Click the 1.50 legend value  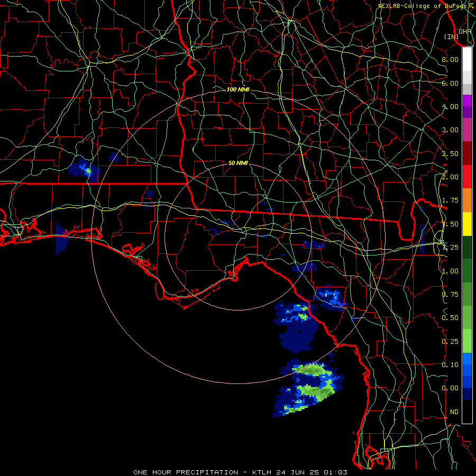[450, 224]
